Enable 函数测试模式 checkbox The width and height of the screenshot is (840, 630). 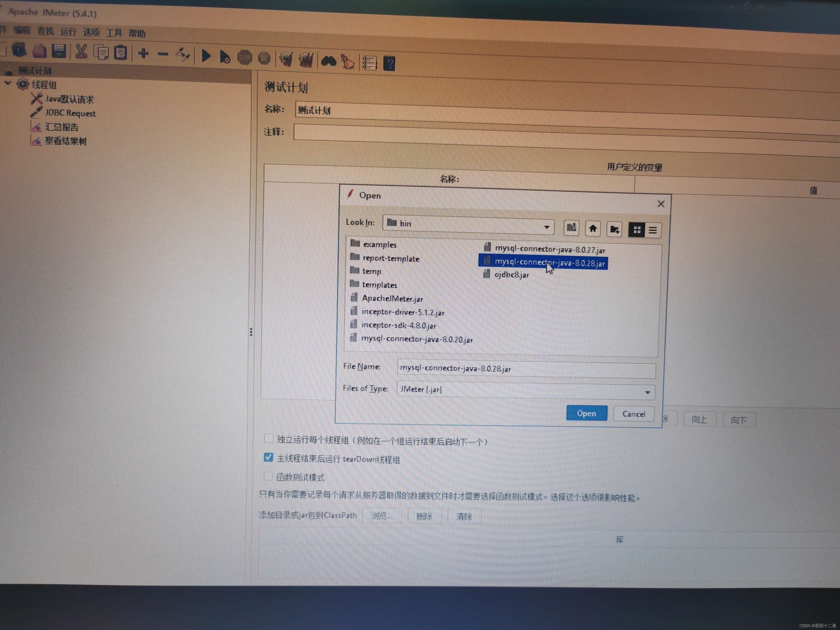(268, 476)
